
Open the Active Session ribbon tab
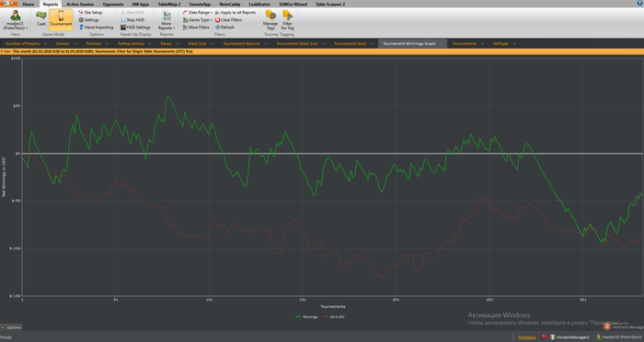click(x=80, y=4)
